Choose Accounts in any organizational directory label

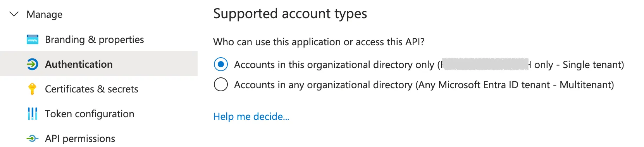point(424,85)
